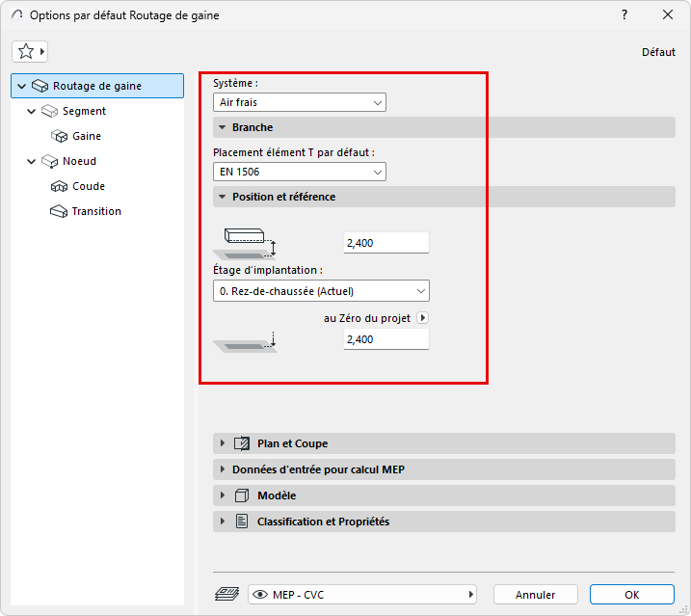Click the au Zéro du projet elevation field
This screenshot has height=616, width=691.
click(385, 339)
